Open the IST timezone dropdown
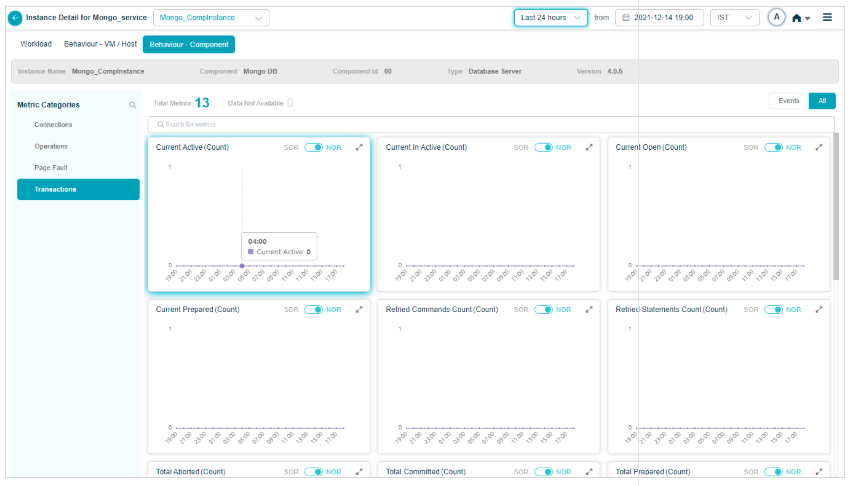Image resolution: width=854 pixels, height=486 pixels. click(734, 18)
